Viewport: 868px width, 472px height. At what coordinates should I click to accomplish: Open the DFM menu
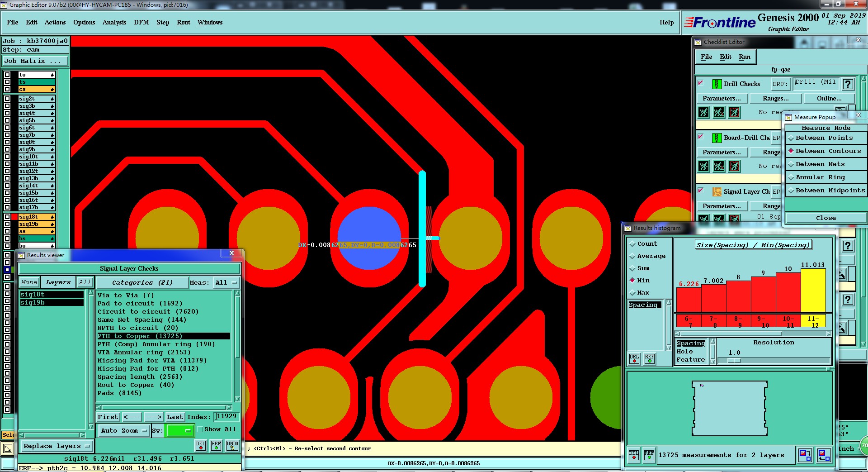(x=141, y=23)
